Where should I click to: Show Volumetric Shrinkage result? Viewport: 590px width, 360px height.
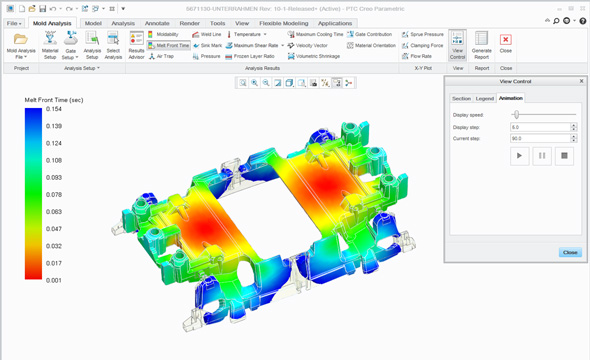click(x=314, y=56)
